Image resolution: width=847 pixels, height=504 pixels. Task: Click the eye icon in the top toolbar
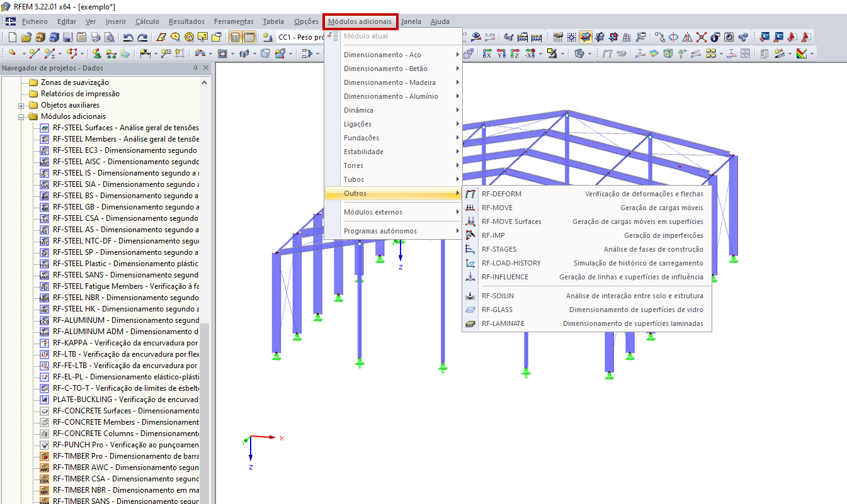pyautogui.click(x=477, y=37)
